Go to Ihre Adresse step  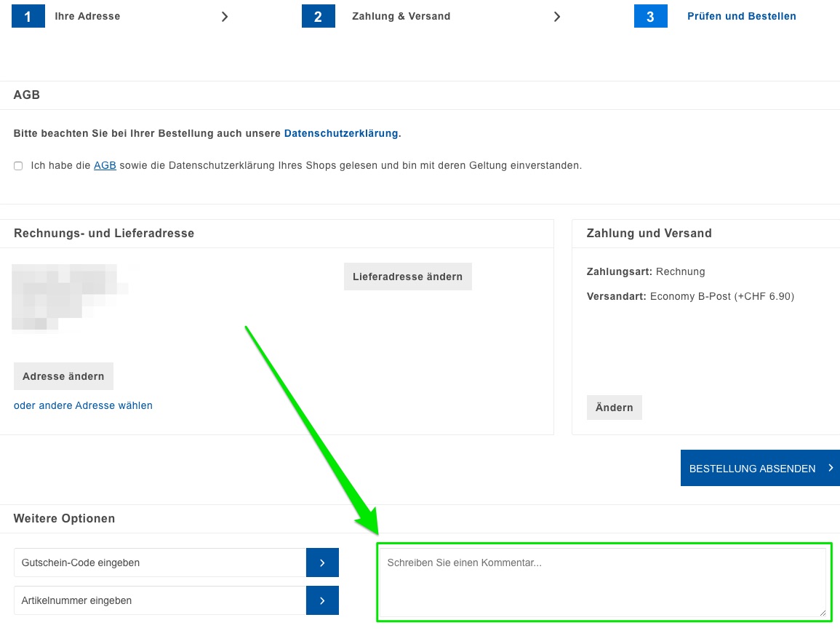[x=87, y=16]
